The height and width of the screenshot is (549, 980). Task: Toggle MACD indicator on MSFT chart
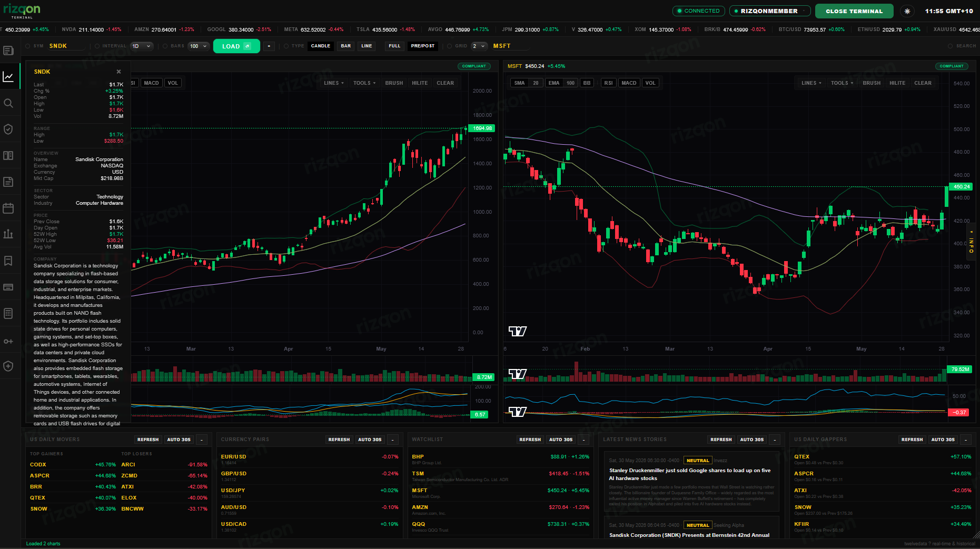pos(629,83)
